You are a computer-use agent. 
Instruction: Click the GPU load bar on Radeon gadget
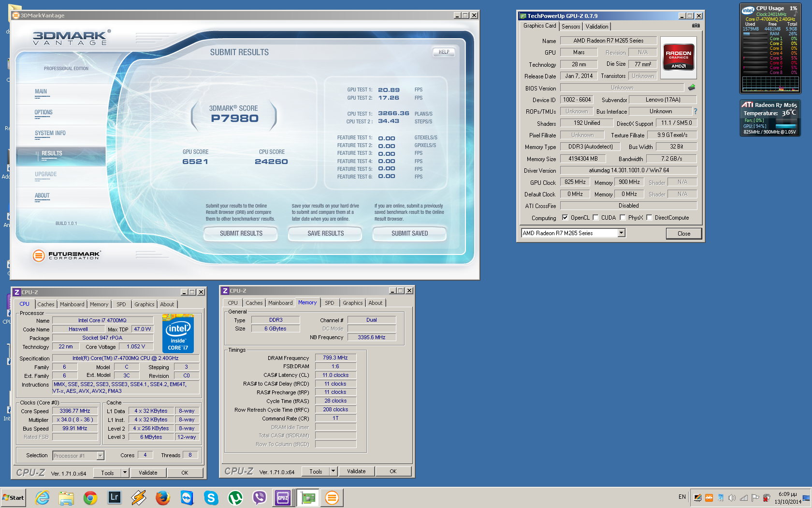tap(785, 126)
